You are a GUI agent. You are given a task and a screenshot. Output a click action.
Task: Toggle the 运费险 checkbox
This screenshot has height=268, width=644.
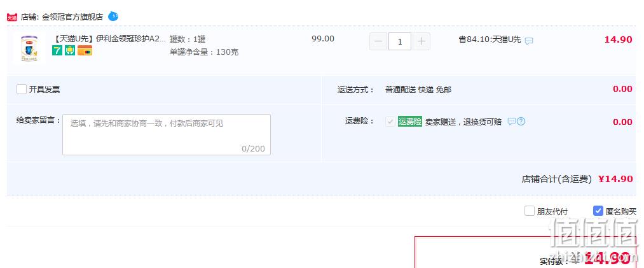pyautogui.click(x=390, y=122)
